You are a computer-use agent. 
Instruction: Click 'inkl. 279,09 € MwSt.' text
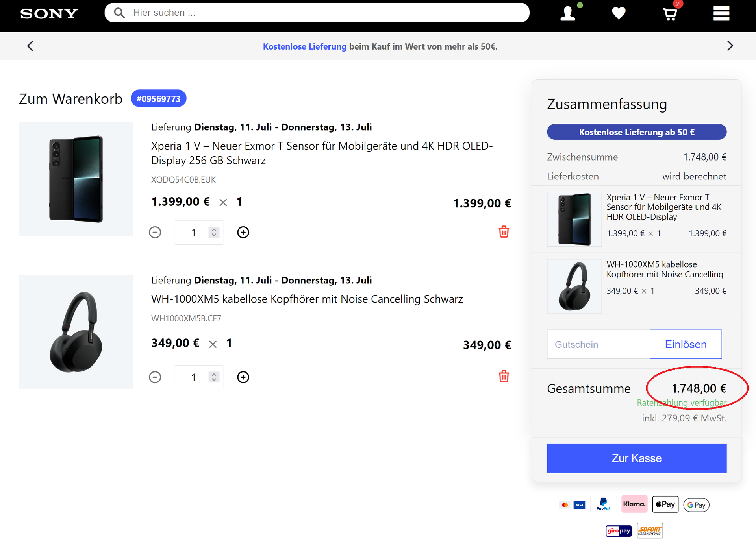click(x=684, y=418)
